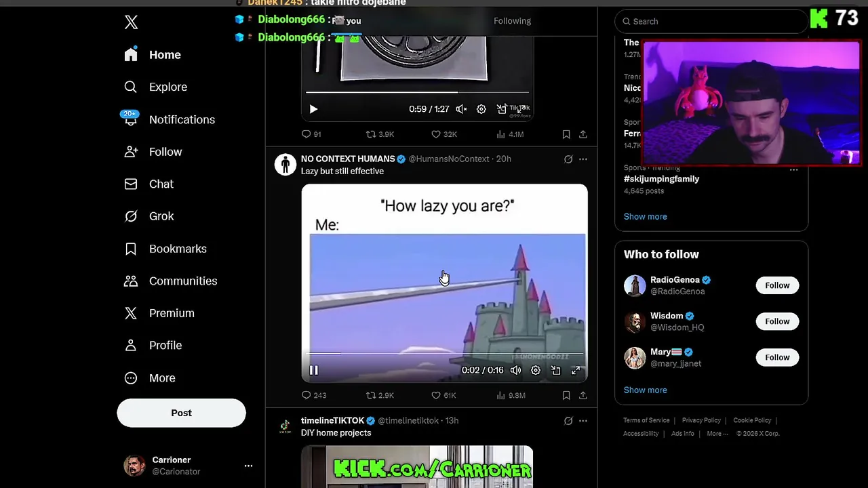Open Notifications with 20+ badge
This screenshot has width=868, height=488.
[169, 119]
